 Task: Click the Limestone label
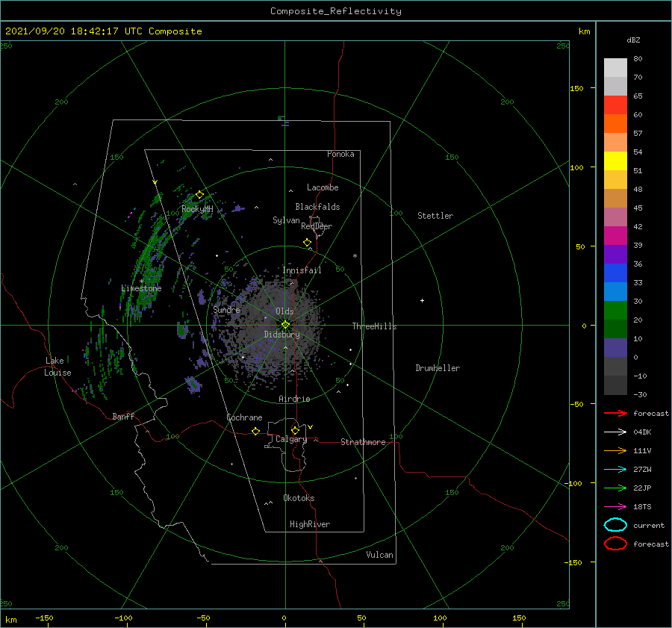point(141,288)
